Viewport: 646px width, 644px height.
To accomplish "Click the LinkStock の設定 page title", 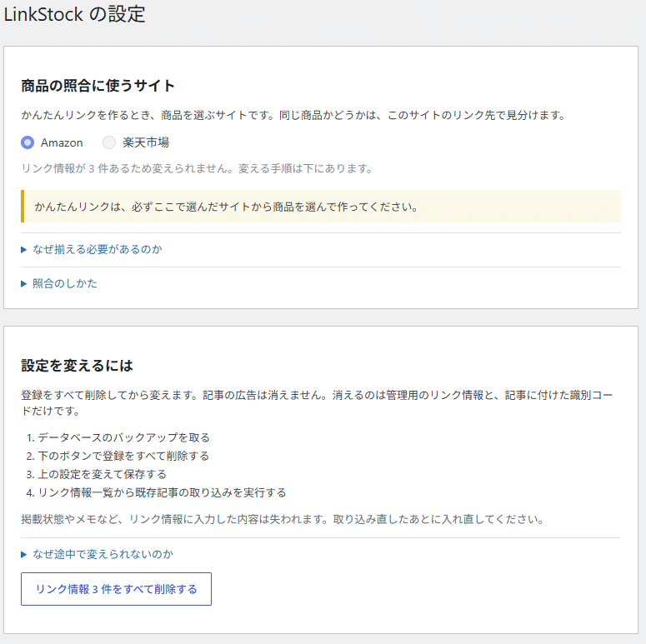I will (74, 14).
